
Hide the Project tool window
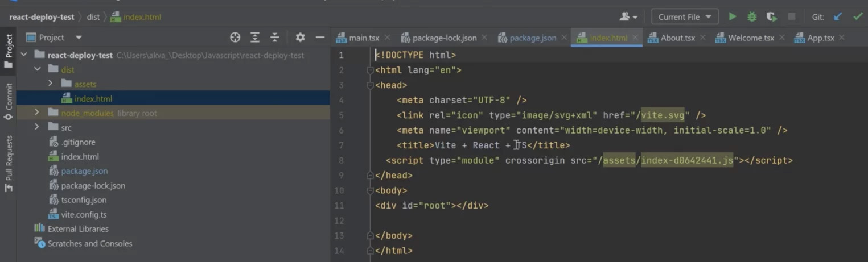tap(320, 38)
